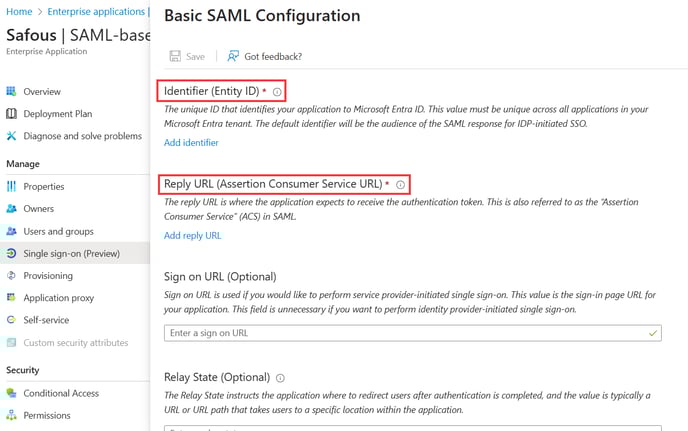This screenshot has height=431, width=688.
Task: Click the Got feedback? button
Action: [264, 57]
